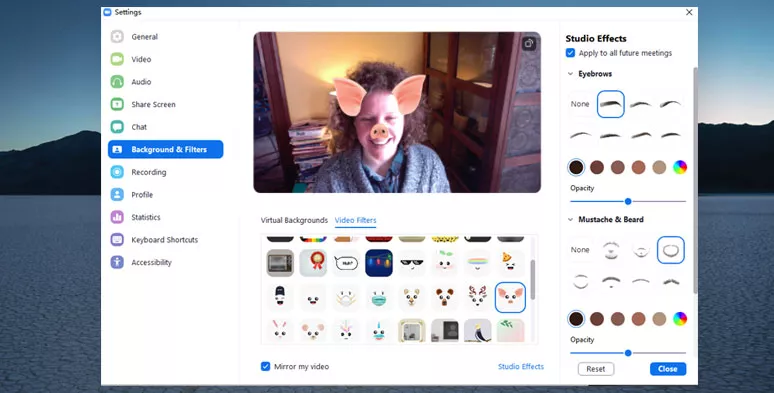
Task: Open Keyboard Shortcuts settings
Action: [x=165, y=240]
